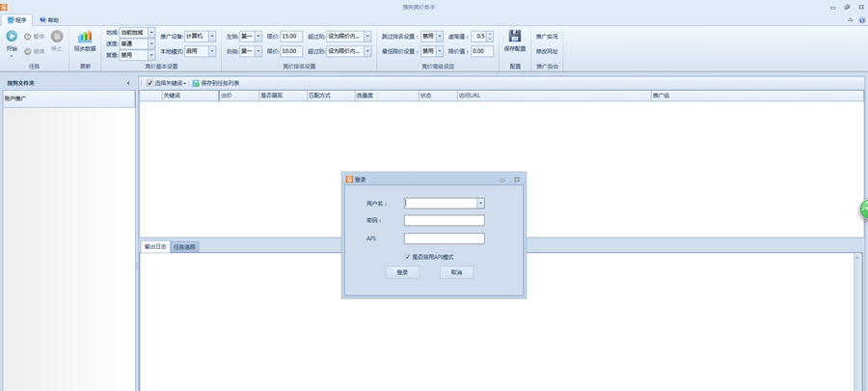Click the Continue (继续) icon in ribbon
Image resolution: width=868 pixels, height=391 pixels.
[x=27, y=51]
